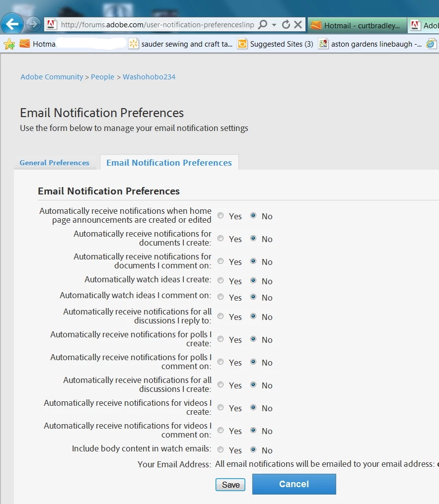
Task: Select Yes for include body content
Action: [220, 449]
